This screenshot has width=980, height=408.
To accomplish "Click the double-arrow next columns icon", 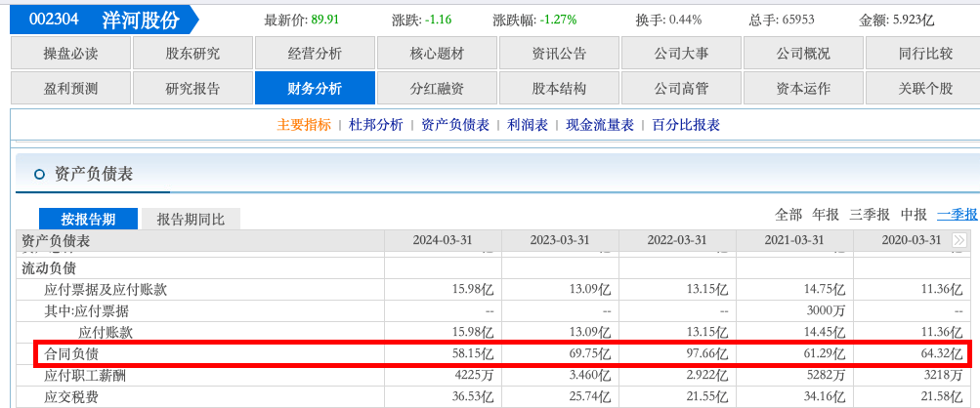I will (x=959, y=240).
